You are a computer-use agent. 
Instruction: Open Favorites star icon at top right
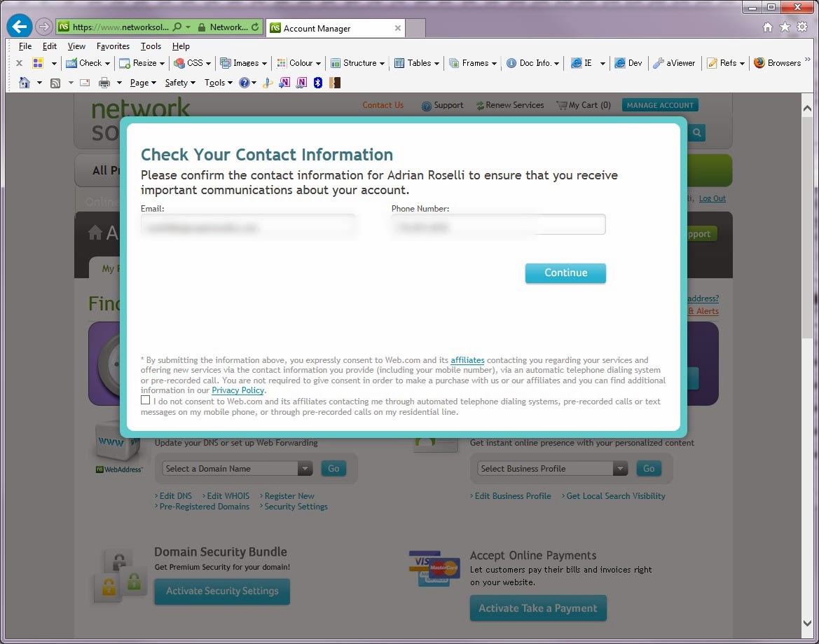pos(785,27)
